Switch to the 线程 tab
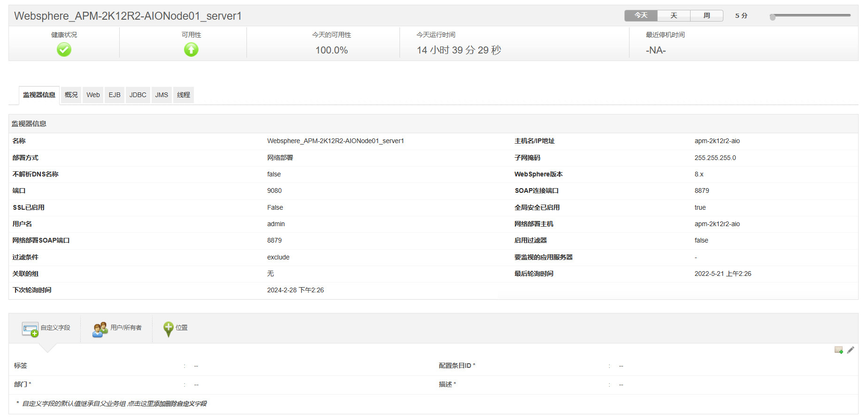868x419 pixels. 184,95
